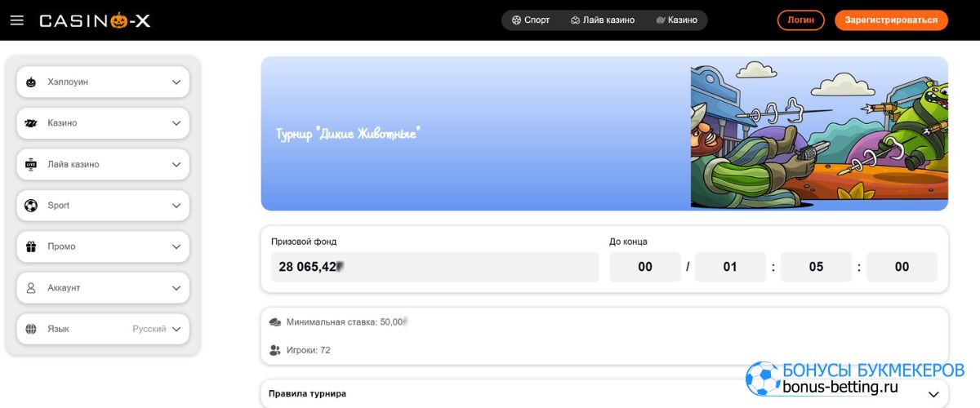
Task: Expand the Аккаунт sidebar chevron
Action: click(176, 288)
